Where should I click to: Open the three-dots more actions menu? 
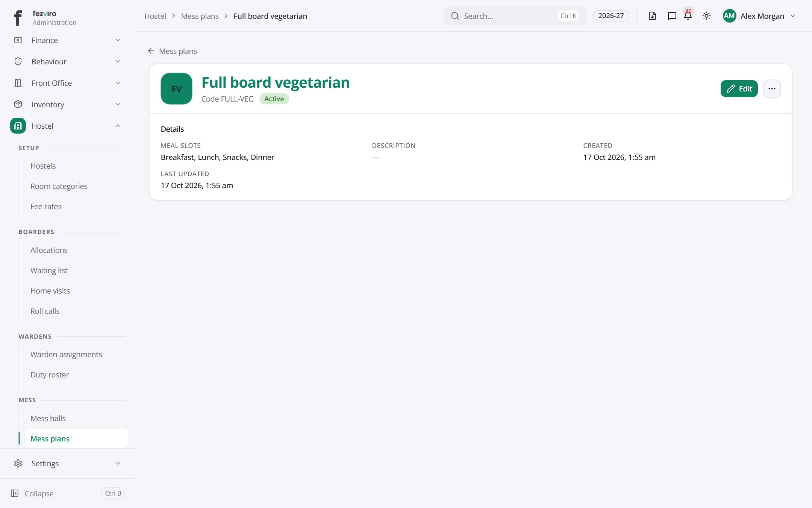point(772,88)
